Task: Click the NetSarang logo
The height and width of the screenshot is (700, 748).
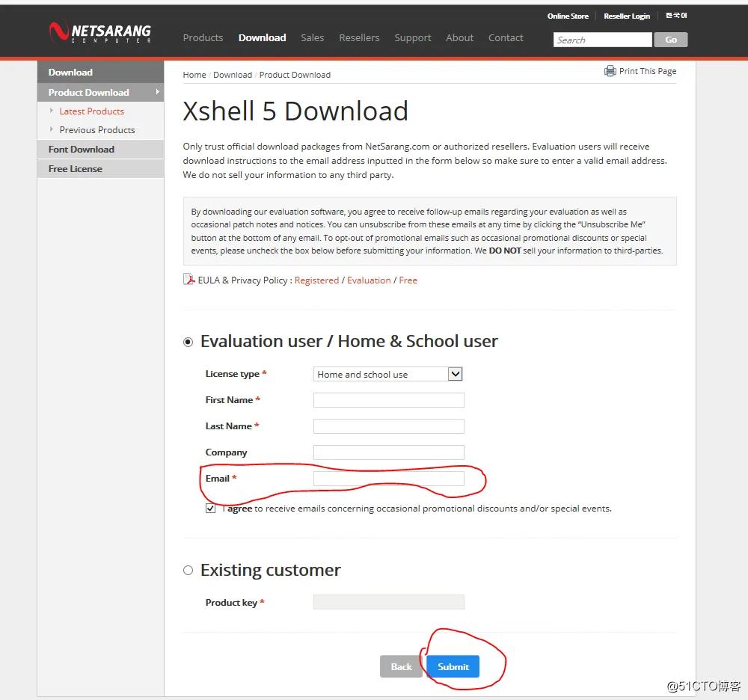Action: tap(100, 32)
